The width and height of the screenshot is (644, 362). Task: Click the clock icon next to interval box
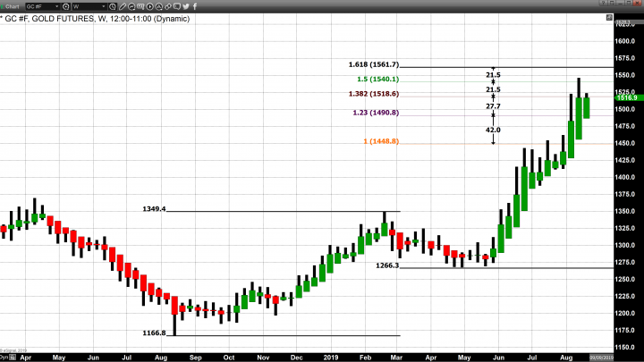[113, 6]
